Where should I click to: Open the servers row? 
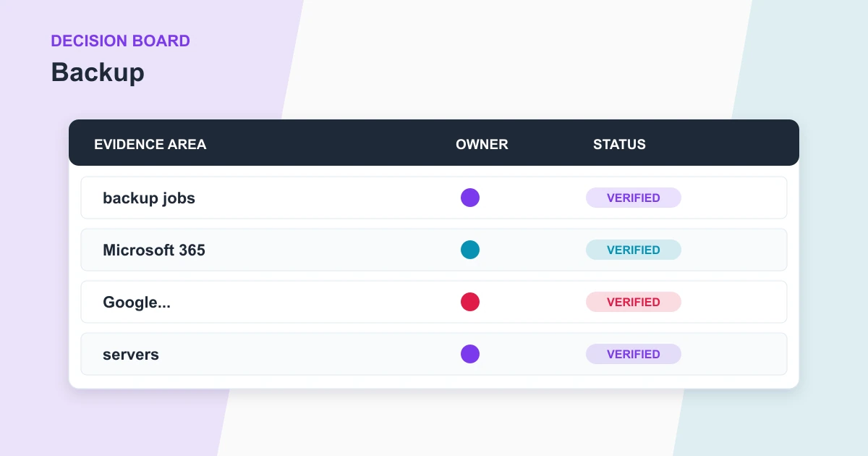(434, 354)
